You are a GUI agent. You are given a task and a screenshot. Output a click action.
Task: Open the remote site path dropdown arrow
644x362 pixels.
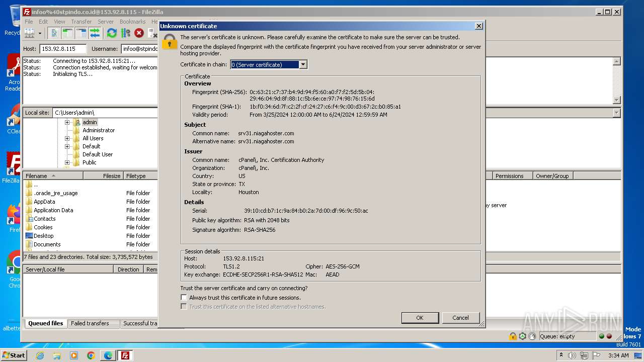617,113
